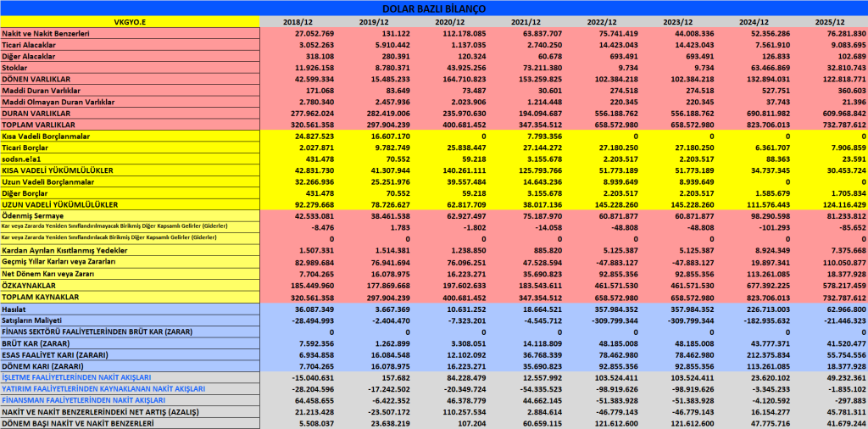Image resolution: width=868 pixels, height=429 pixels.
Task: Select DURAN VARLIKLAR 2024/12 value 690.811.982
Action: [768, 114]
